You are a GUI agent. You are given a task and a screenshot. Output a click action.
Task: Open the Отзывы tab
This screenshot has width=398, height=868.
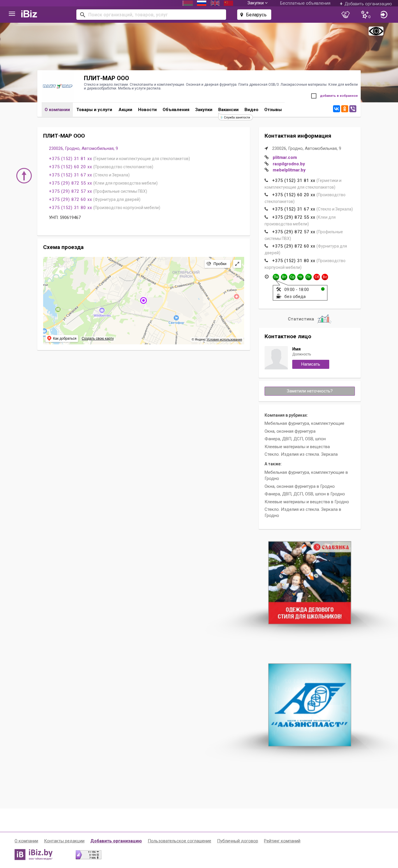pyautogui.click(x=273, y=110)
